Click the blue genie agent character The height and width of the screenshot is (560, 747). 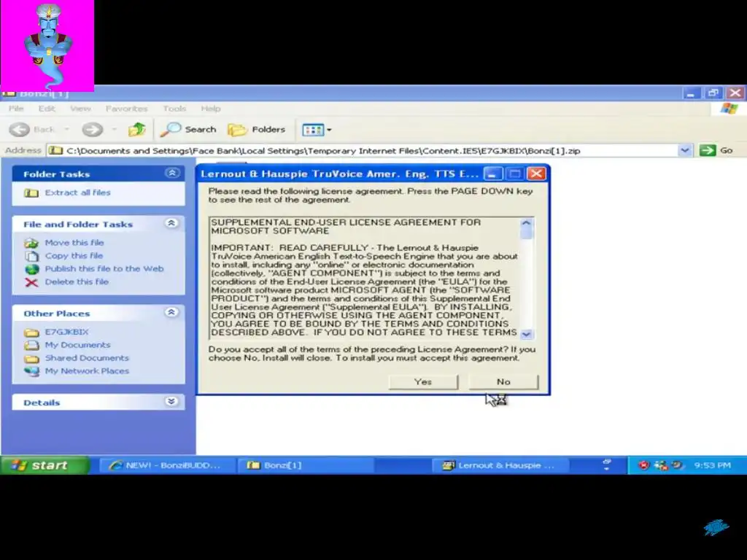point(47,46)
